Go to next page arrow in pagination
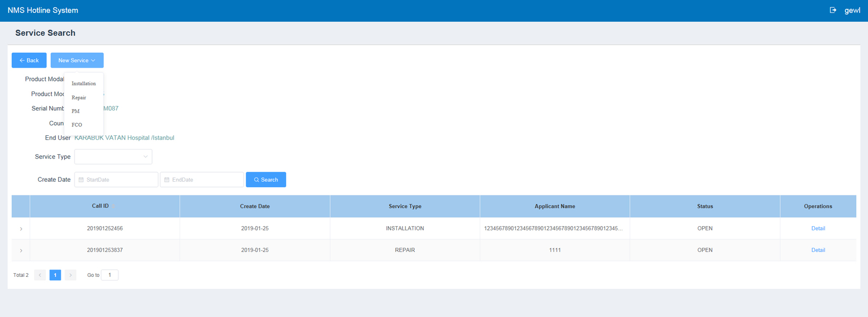Screen dimensions: 868x317 click(x=70, y=275)
